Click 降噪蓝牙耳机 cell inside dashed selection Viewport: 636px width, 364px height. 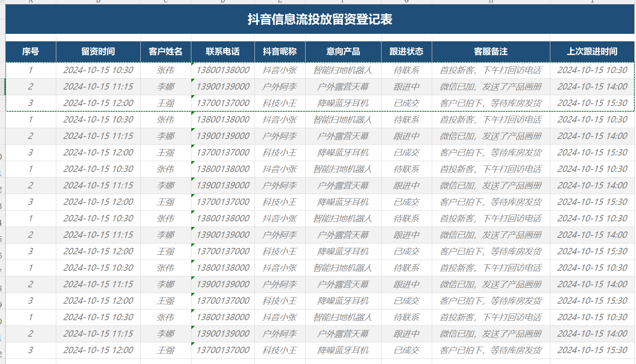point(343,103)
